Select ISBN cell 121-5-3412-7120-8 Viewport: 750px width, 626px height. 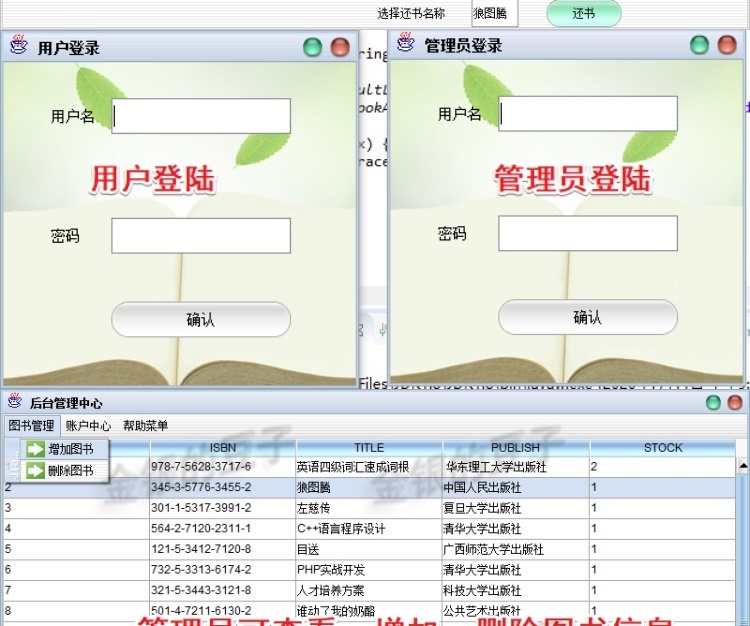pos(223,549)
